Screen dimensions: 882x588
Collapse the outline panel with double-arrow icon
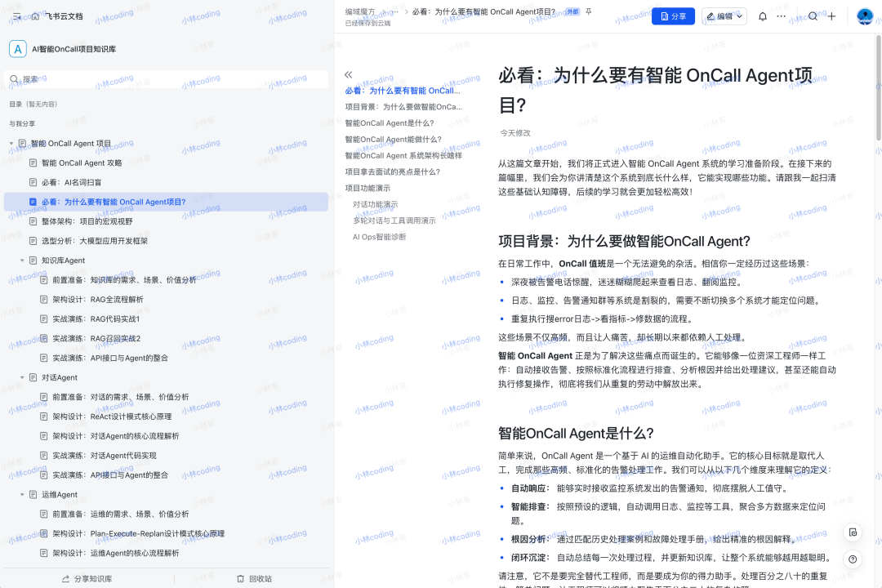pyautogui.click(x=349, y=74)
